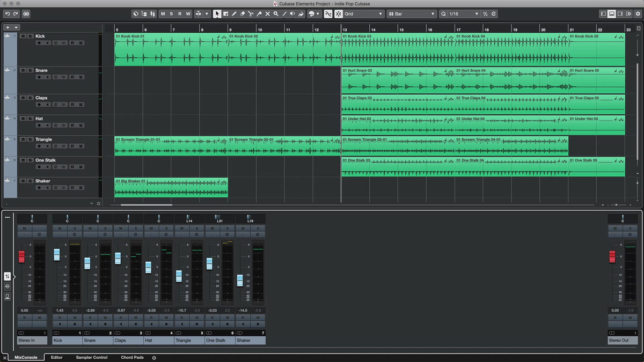Enable record on the Snare track

tap(39, 77)
